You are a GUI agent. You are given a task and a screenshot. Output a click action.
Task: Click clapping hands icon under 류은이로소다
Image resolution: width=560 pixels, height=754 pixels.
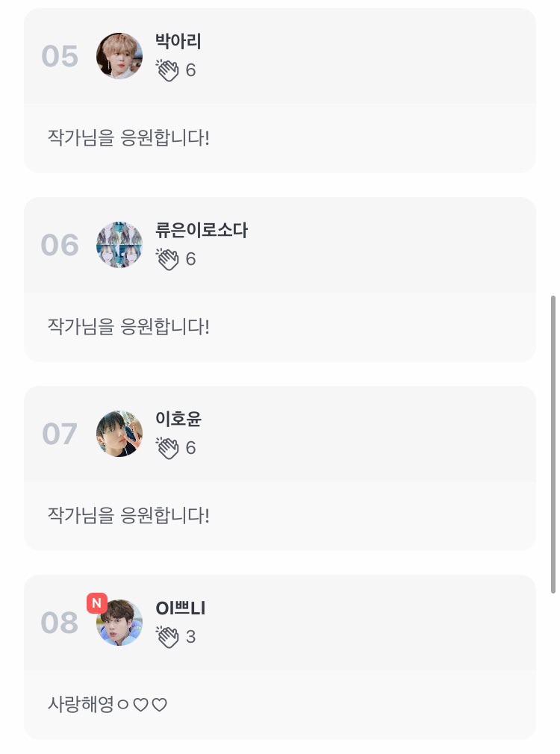(x=168, y=259)
